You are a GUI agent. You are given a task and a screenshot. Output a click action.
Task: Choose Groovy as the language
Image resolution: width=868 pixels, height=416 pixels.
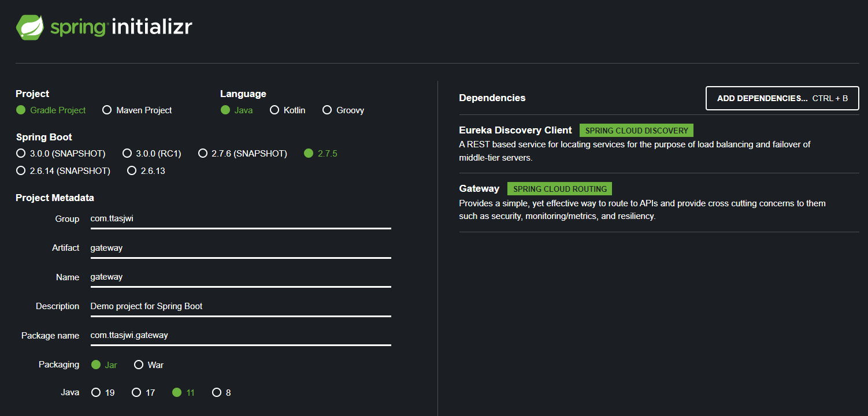tap(343, 110)
